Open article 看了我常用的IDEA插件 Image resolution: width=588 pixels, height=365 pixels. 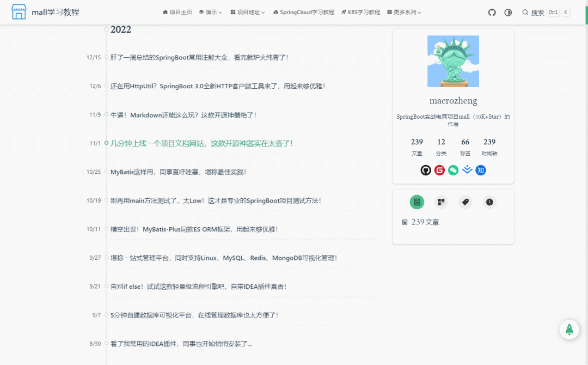(x=181, y=344)
